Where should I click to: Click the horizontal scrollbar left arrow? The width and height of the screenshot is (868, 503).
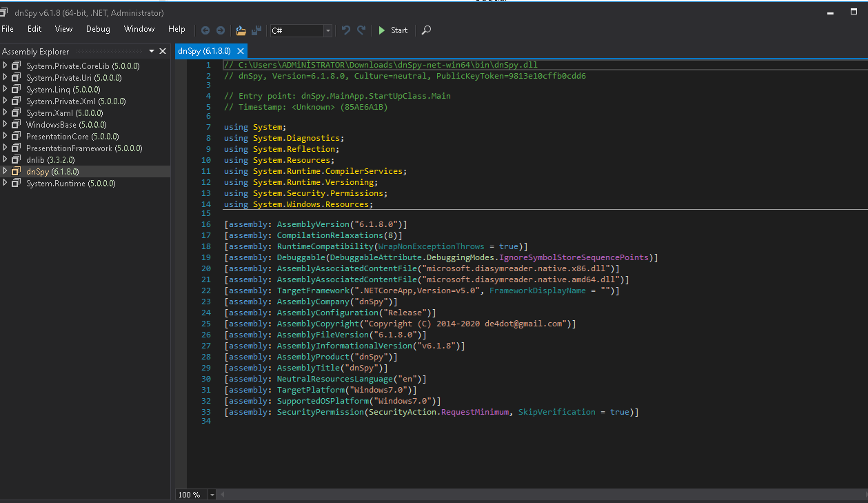tap(223, 495)
